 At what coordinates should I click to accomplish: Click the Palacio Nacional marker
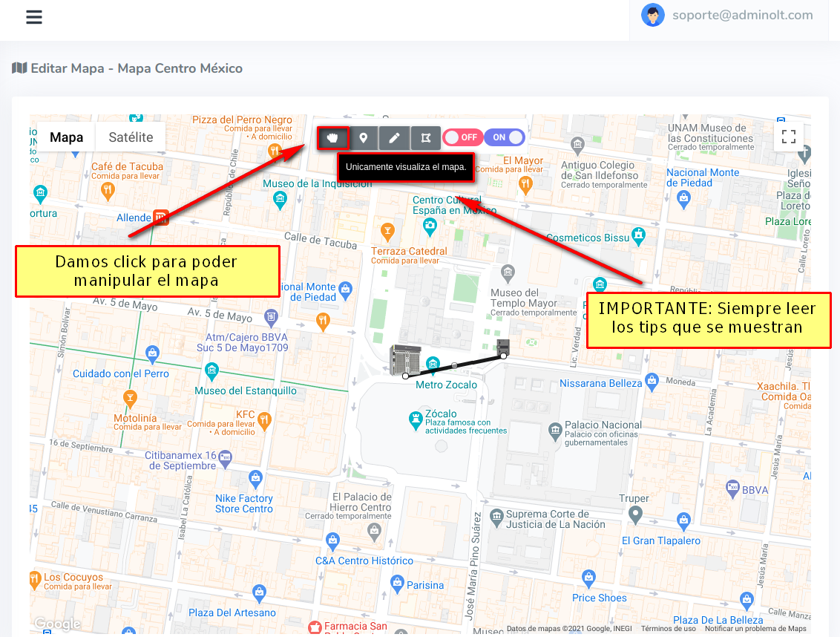tap(554, 430)
